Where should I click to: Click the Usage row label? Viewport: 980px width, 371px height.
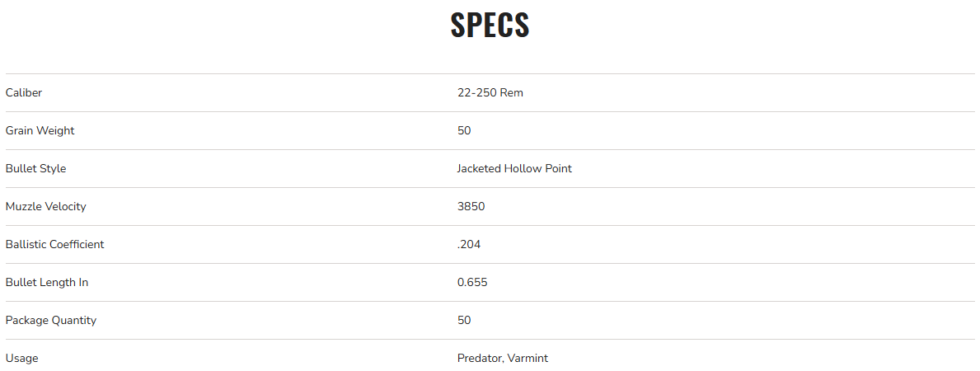pyautogui.click(x=21, y=358)
